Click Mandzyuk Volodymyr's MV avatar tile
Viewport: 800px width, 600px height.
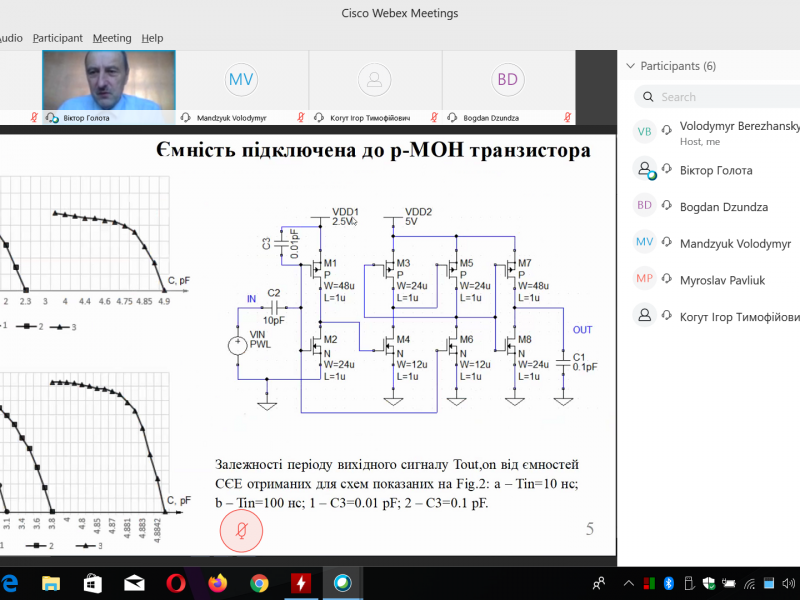[x=241, y=80]
